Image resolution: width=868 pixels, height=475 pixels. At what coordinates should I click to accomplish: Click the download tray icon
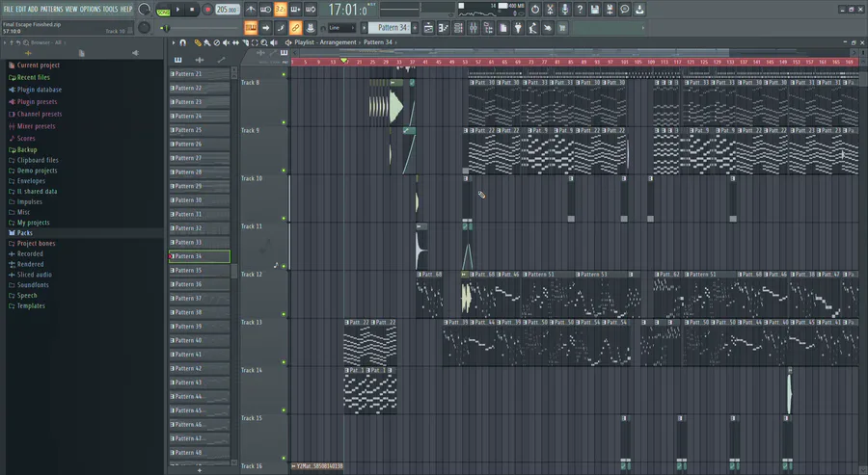[x=639, y=10]
